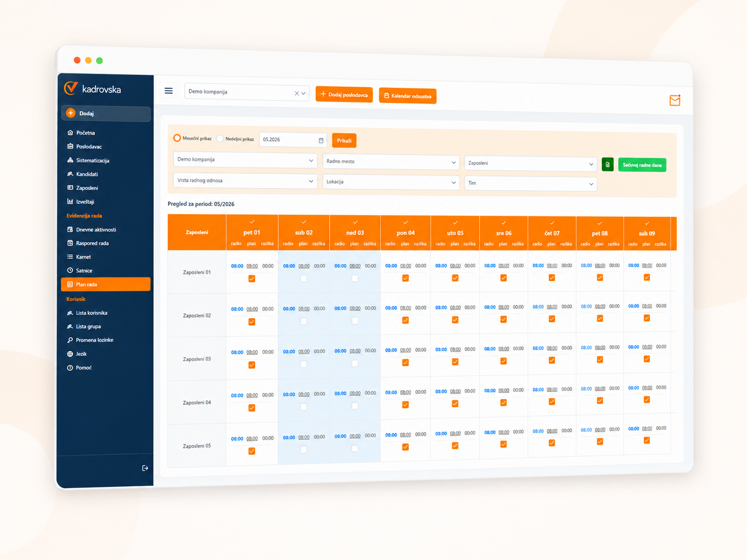This screenshot has width=747, height=560.
Task: Open the mail envelope notifications icon
Action: click(x=675, y=100)
